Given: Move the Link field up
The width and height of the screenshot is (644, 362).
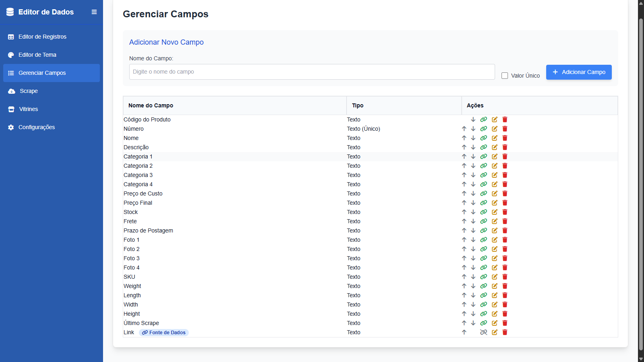Looking at the screenshot, I should pyautogui.click(x=464, y=332).
